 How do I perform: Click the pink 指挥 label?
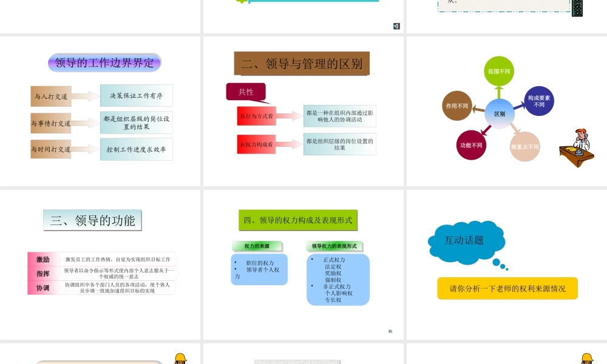[x=43, y=274]
